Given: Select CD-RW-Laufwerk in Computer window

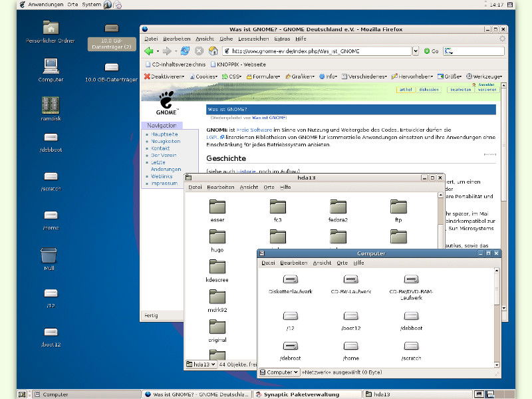Looking at the screenshot, I should [x=351, y=285].
